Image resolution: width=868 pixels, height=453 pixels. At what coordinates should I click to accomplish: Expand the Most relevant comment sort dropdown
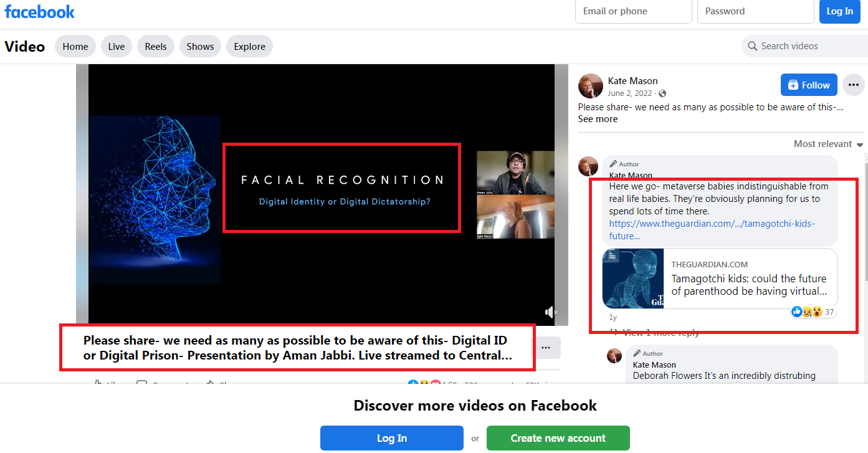[x=828, y=144]
